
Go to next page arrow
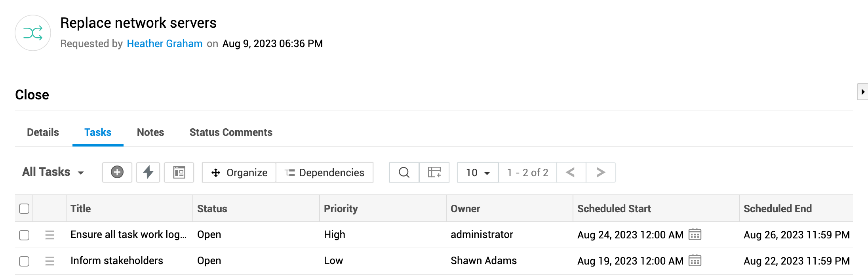pos(601,172)
